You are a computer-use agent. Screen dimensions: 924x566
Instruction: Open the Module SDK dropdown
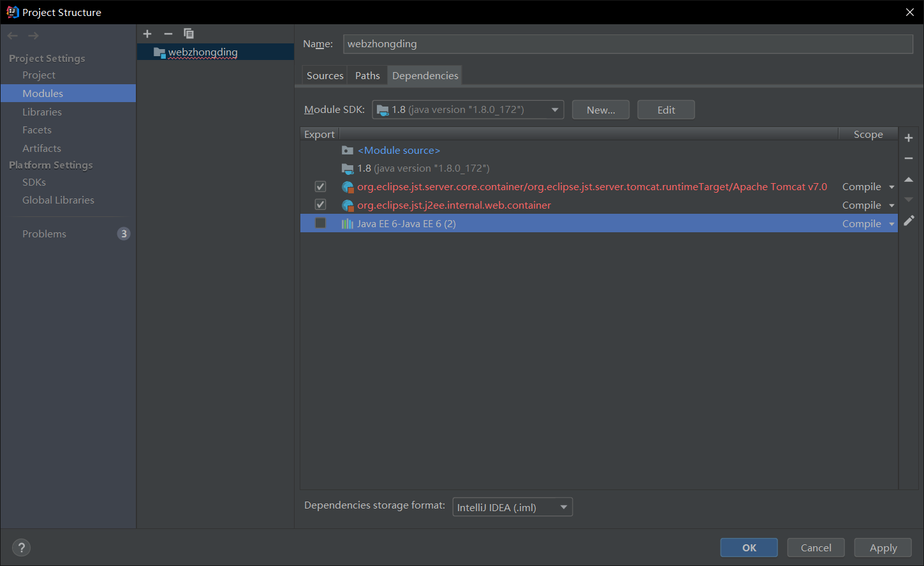(x=468, y=110)
